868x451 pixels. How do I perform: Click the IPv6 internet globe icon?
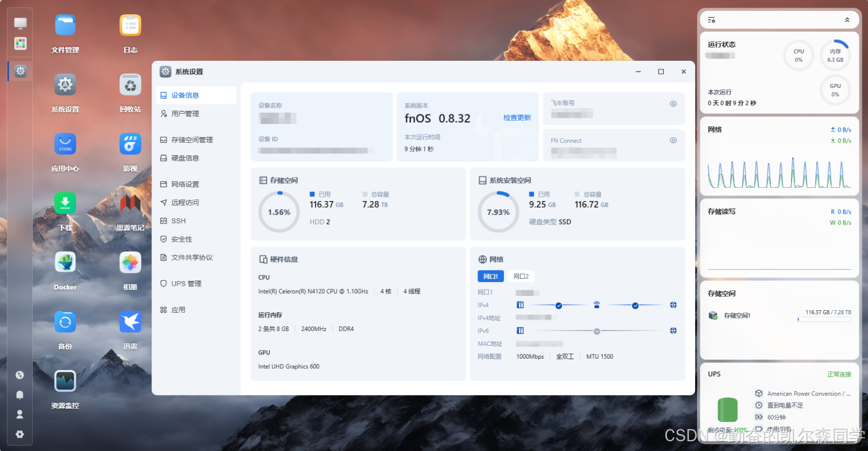click(x=673, y=331)
